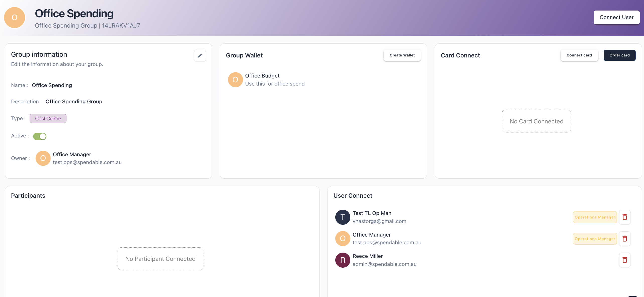Remove Reece Miller using the trash icon
Viewport: 644px width, 297px height.
point(625,260)
